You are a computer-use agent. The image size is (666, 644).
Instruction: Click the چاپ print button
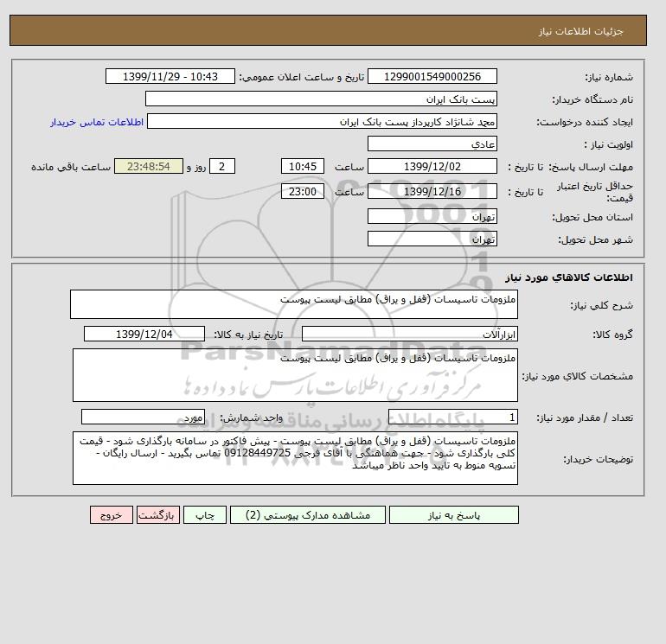point(205,515)
